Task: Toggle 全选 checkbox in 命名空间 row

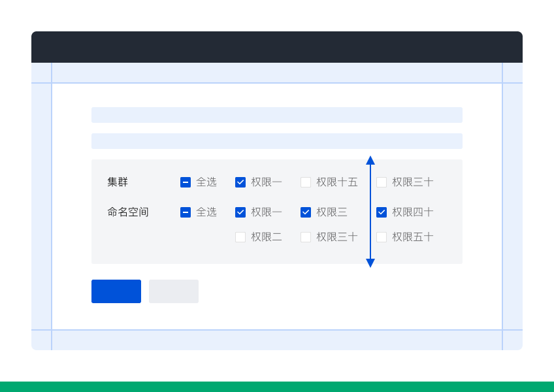Action: coord(186,212)
